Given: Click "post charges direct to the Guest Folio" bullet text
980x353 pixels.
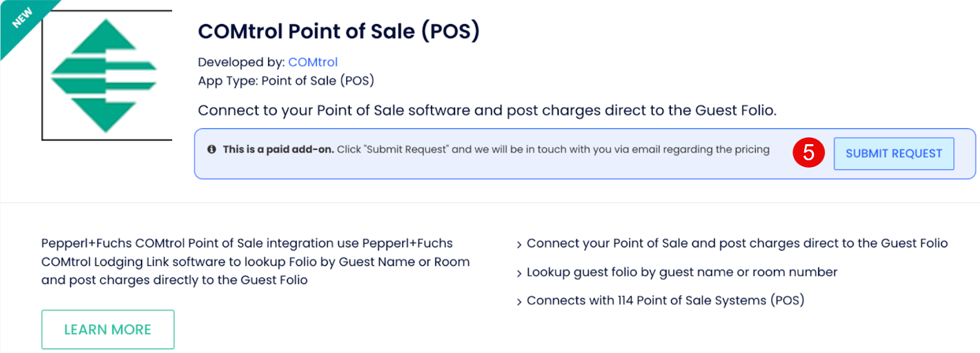Looking at the screenshot, I should click(737, 244).
